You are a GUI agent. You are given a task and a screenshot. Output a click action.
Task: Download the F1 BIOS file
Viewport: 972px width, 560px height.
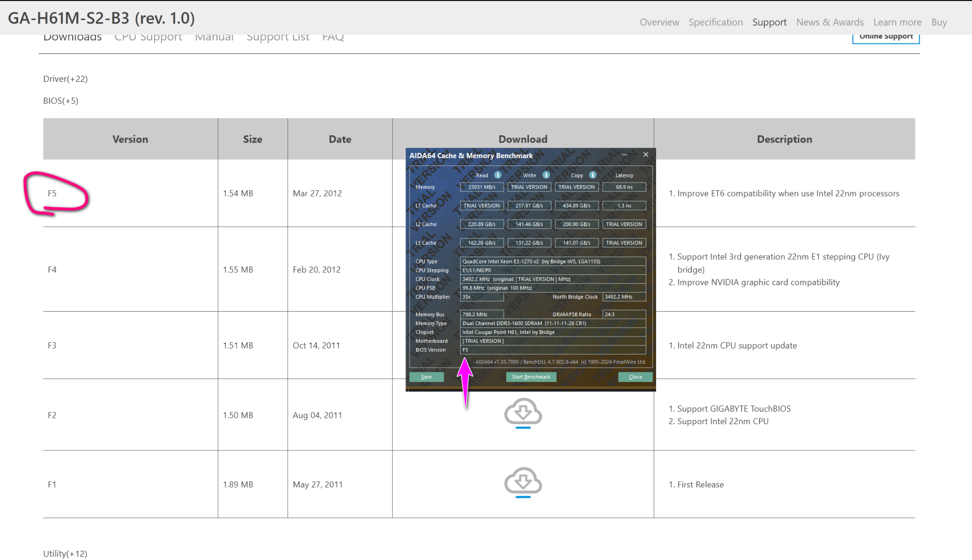(x=523, y=482)
